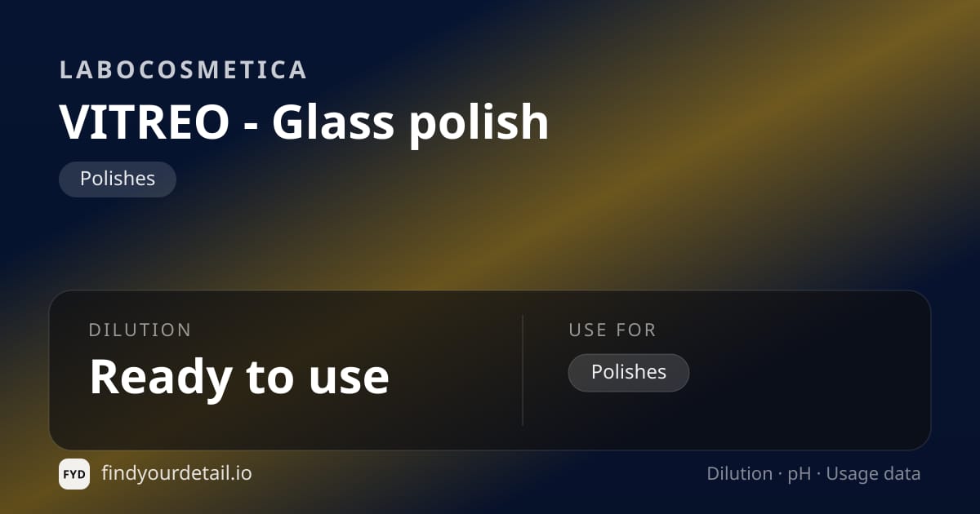Click the LABOCOSMETICA brand name
The height and width of the screenshot is (514, 980).
click(x=184, y=70)
